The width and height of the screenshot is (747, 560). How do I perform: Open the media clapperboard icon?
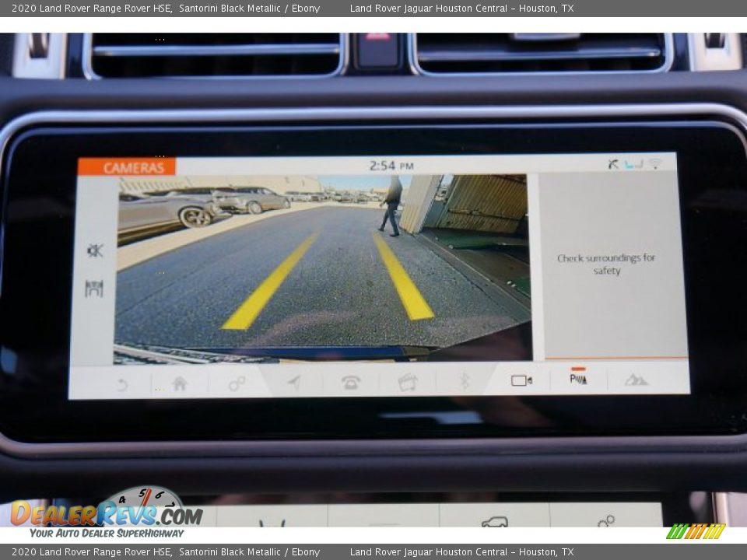coord(408,382)
